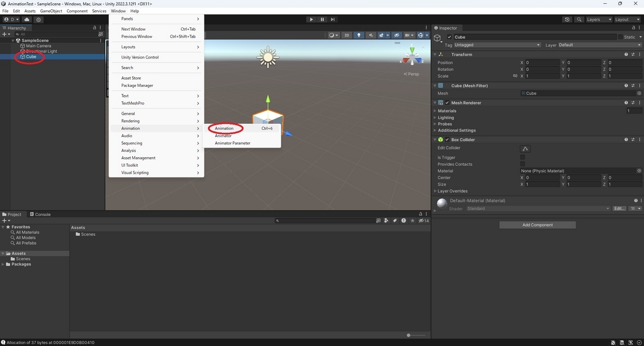Screen dimensions: 644x346
Task: Advance one frame with the Step button
Action: click(x=333, y=19)
